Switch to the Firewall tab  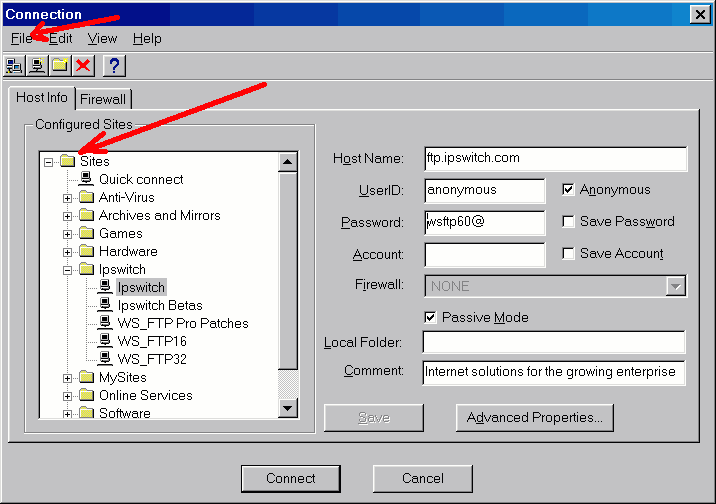point(103,99)
